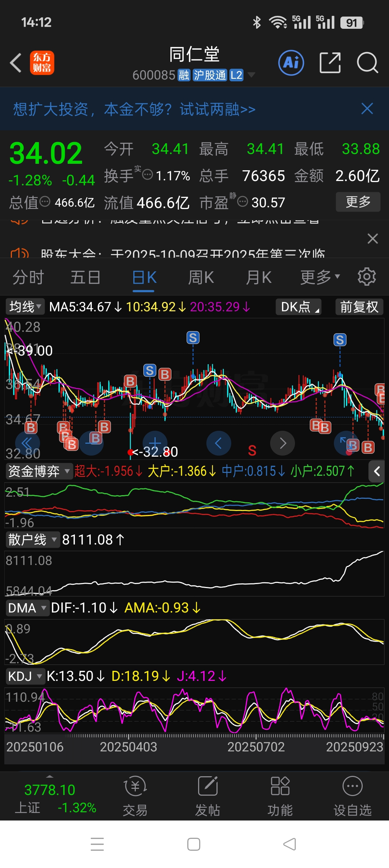Screen dimensions: 389x868
Task: Open the 股东大会 news item
Action: pos(183,253)
